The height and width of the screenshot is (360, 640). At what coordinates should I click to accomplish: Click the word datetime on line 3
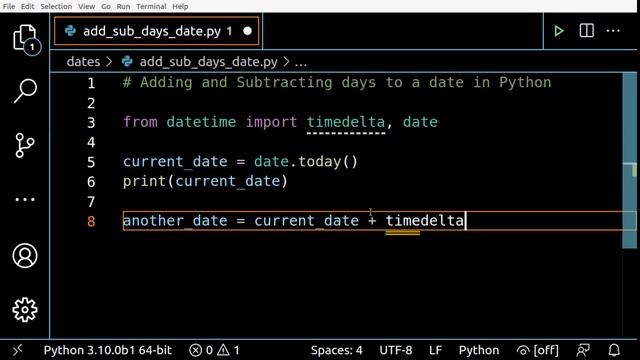click(201, 122)
